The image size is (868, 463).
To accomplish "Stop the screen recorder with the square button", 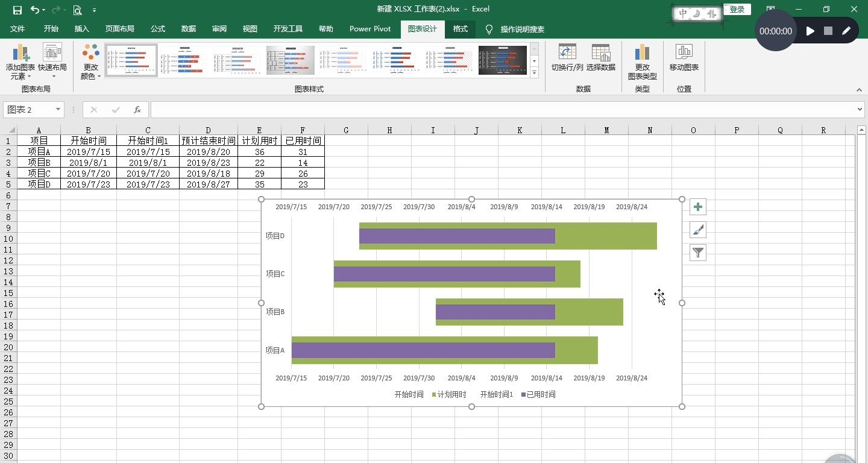I will tap(828, 31).
